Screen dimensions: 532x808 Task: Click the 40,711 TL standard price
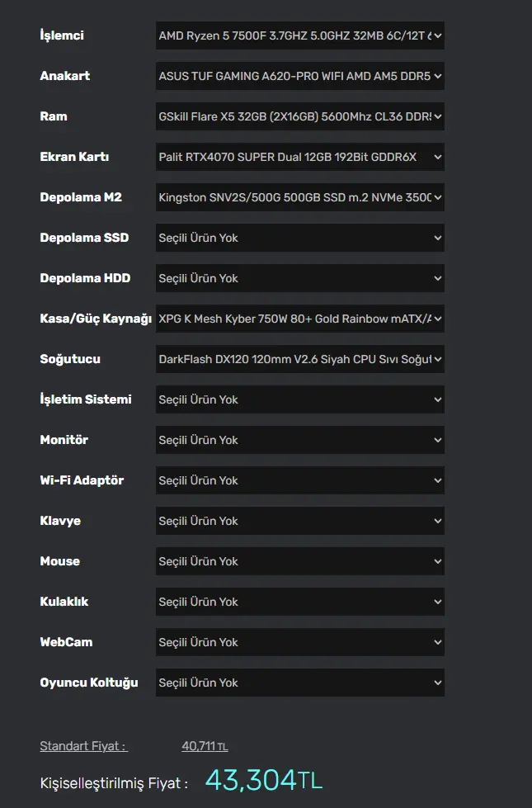205,746
